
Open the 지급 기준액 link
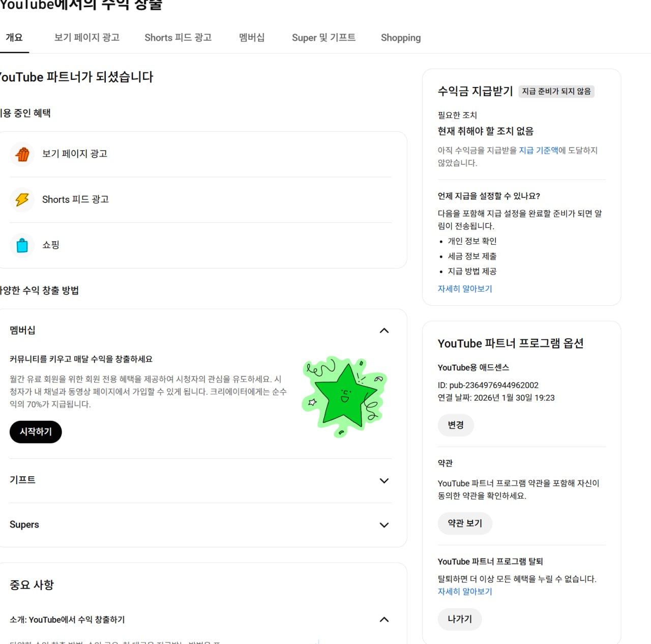click(538, 151)
